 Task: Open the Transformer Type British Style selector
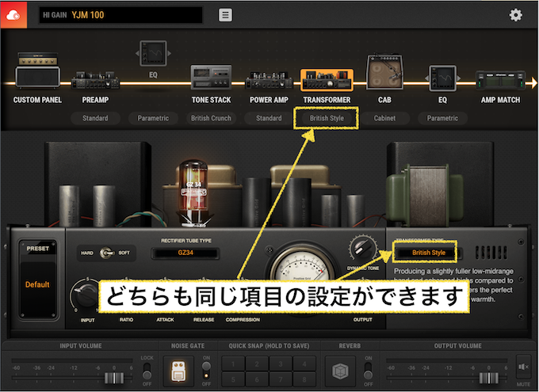point(428,253)
